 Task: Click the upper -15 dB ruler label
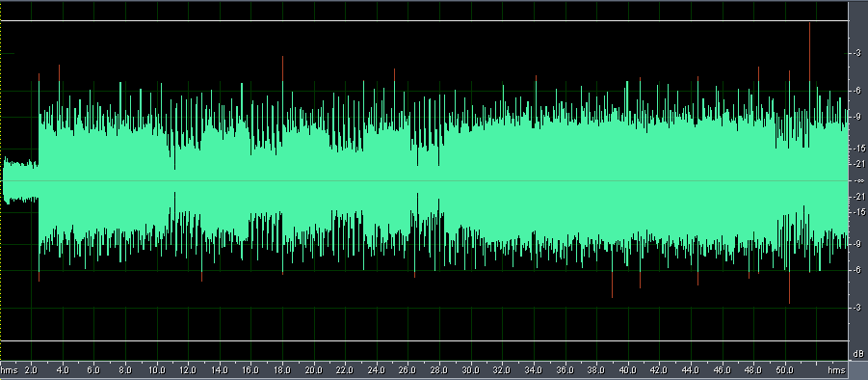(x=858, y=149)
